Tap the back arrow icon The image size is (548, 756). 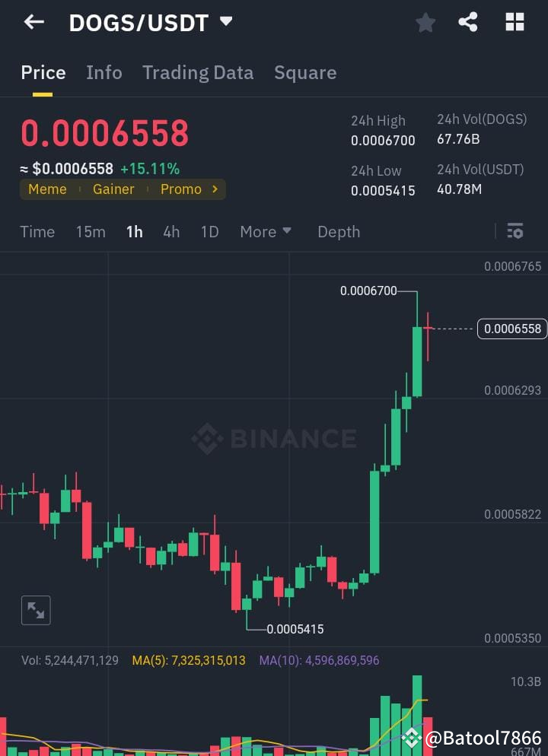click(33, 22)
